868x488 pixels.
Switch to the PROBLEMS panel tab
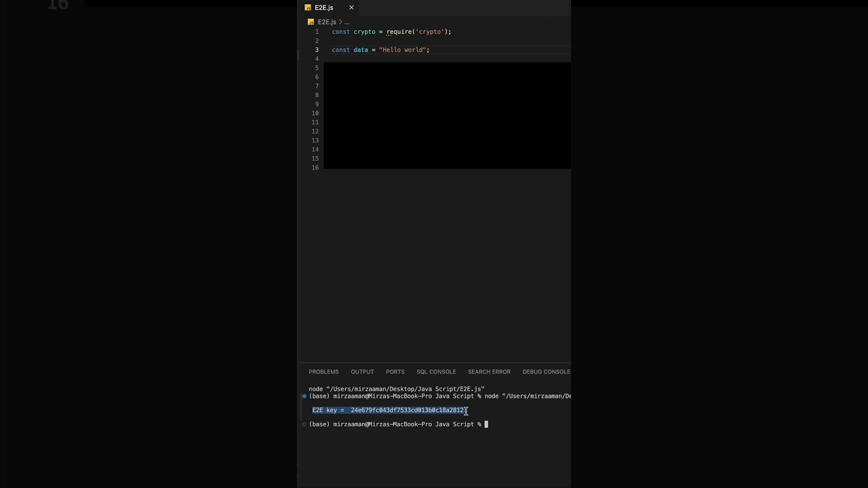coord(323,371)
